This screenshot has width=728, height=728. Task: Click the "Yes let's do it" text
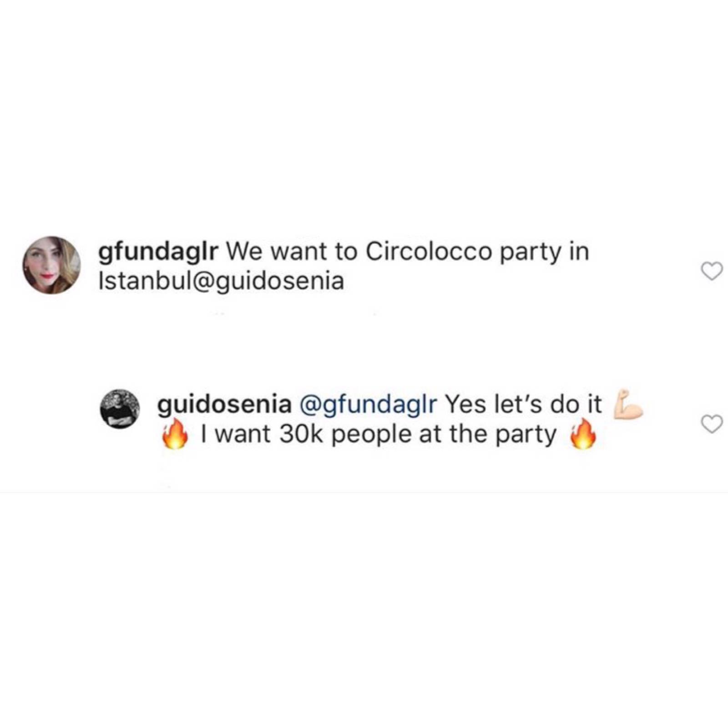coord(523,404)
